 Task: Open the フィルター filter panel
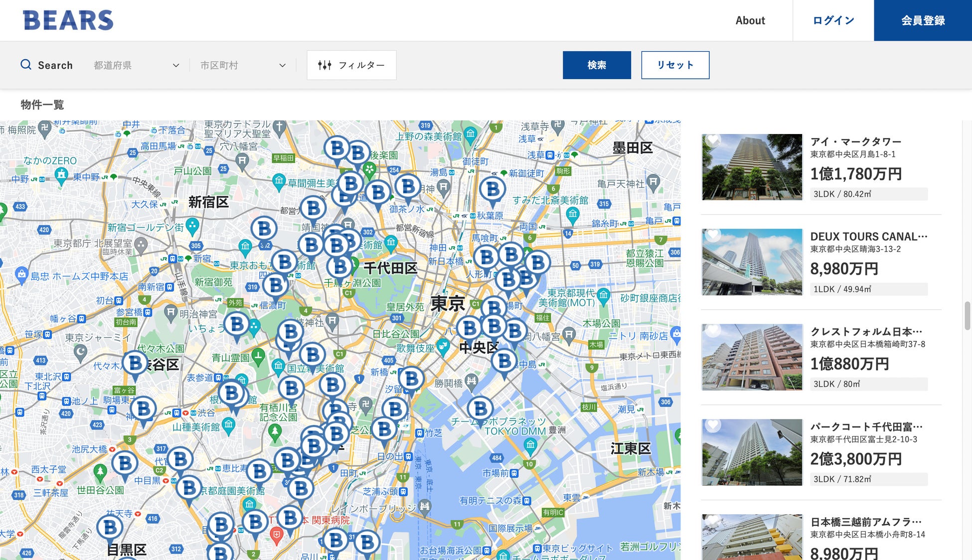pos(351,65)
